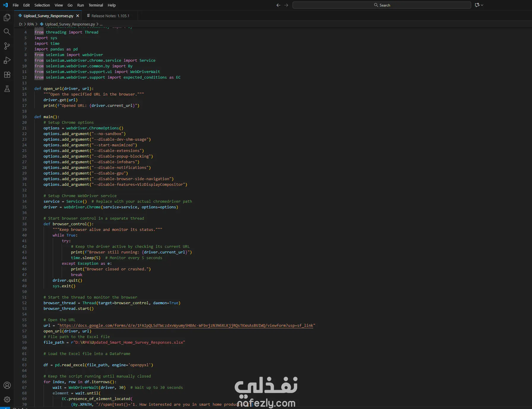532x409 pixels.
Task: Click on 'def main():' text
Action: coord(47,117)
